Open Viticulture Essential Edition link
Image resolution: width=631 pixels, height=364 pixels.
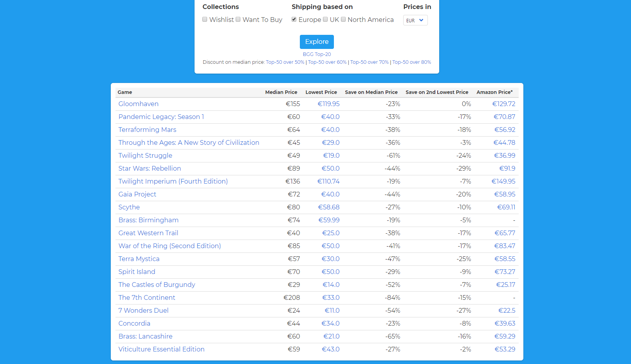point(162,349)
